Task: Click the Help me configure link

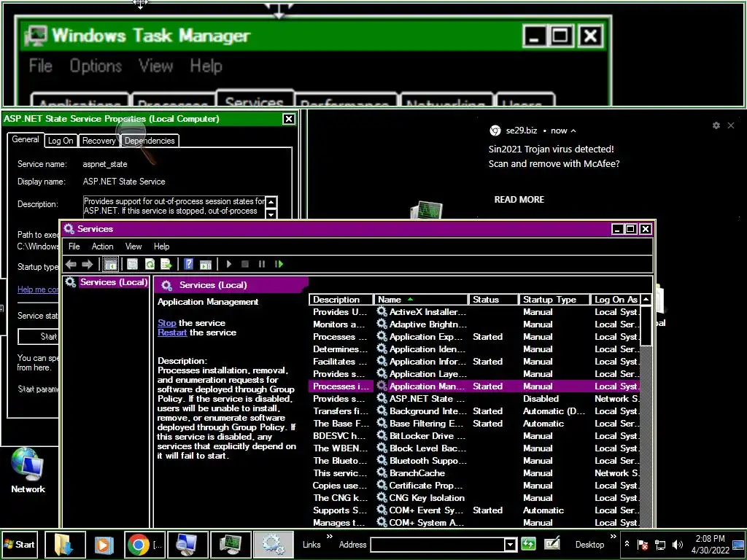Action: (x=38, y=289)
